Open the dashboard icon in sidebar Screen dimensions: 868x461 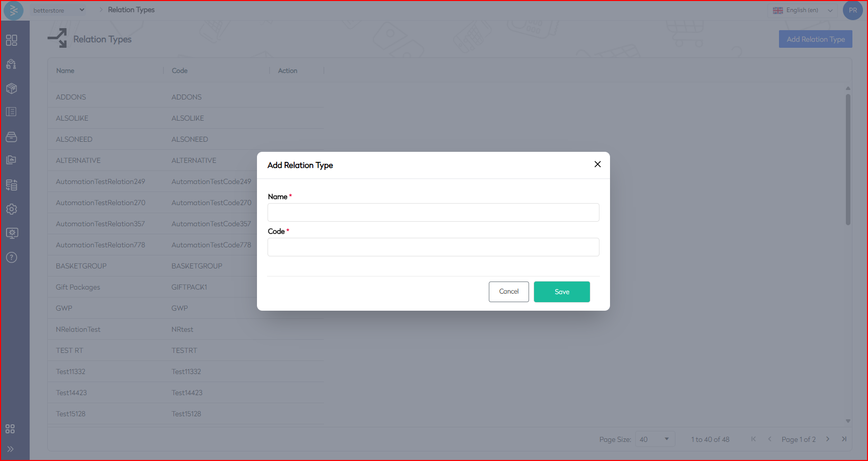[12, 40]
